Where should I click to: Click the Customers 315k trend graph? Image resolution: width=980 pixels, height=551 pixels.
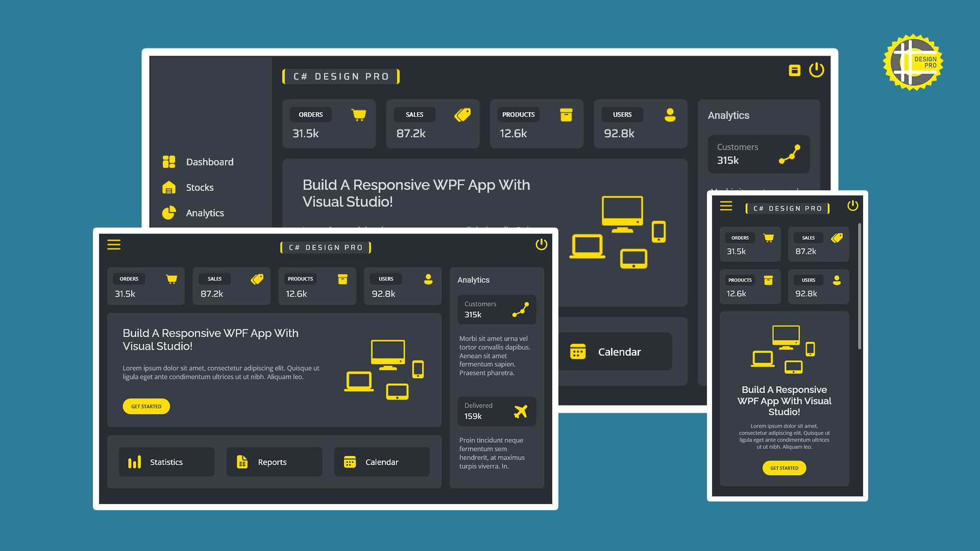(x=789, y=154)
